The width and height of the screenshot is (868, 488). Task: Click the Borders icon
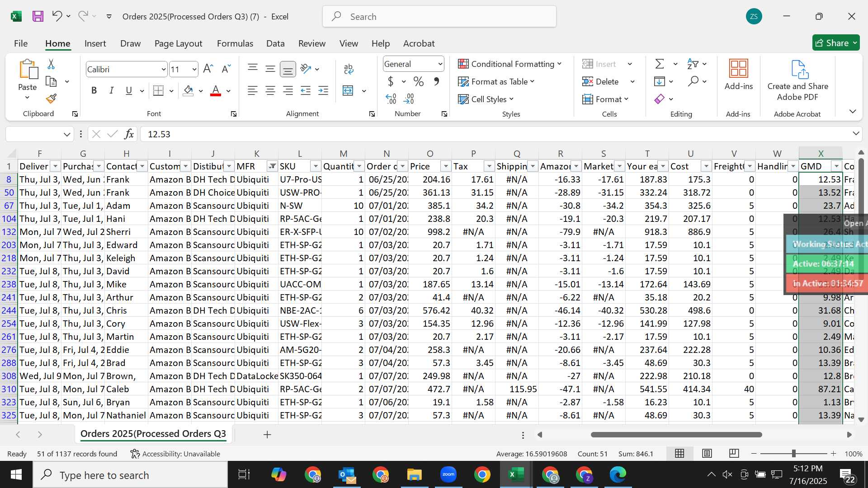158,90
